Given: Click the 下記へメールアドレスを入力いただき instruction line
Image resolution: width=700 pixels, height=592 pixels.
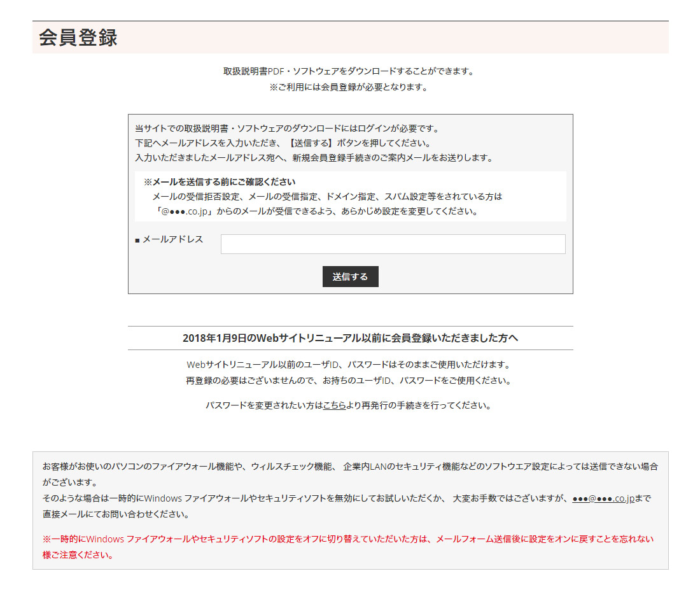Looking at the screenshot, I should click(283, 143).
